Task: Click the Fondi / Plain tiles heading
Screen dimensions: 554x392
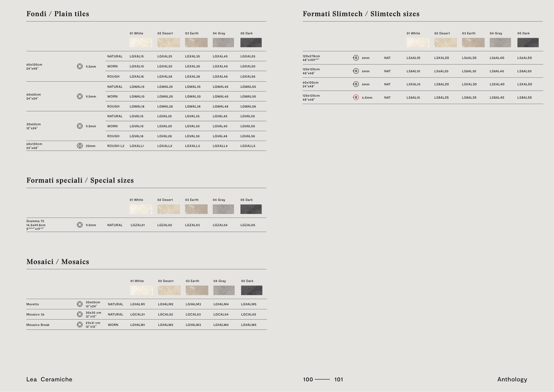Action: coord(58,14)
